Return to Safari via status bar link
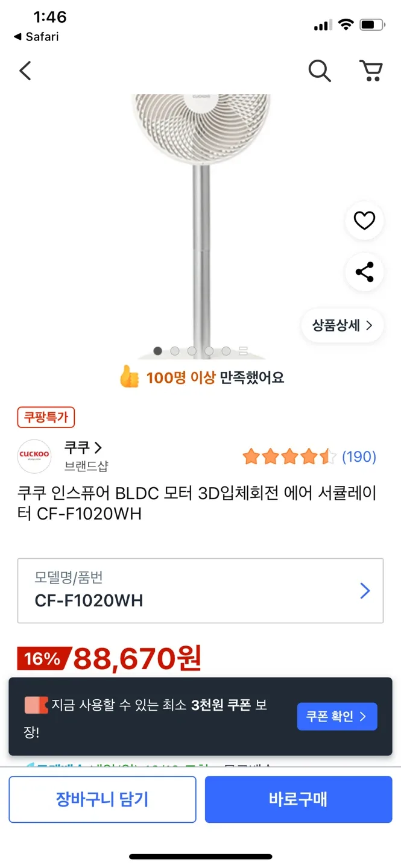 coord(36,37)
